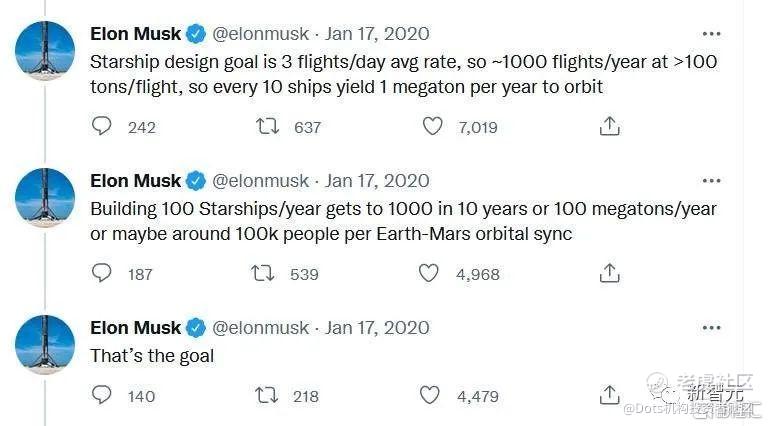Open more options on the second tweet

pos(711,181)
